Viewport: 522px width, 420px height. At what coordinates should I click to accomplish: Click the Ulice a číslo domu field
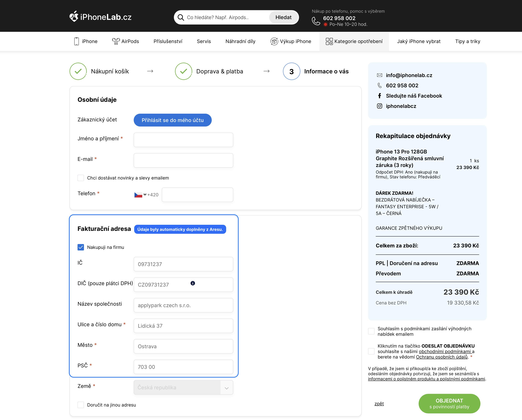[x=183, y=326]
